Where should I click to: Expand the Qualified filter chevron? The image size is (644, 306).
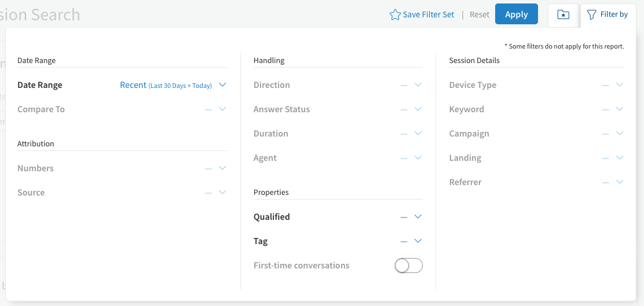pos(418,216)
